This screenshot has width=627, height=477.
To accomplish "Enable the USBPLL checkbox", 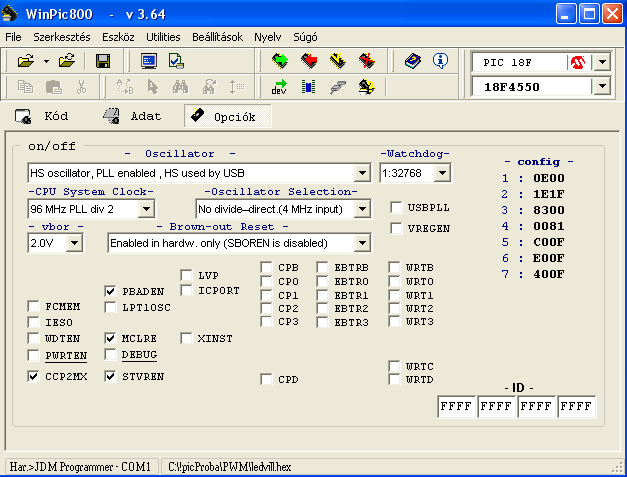I will [x=396, y=208].
